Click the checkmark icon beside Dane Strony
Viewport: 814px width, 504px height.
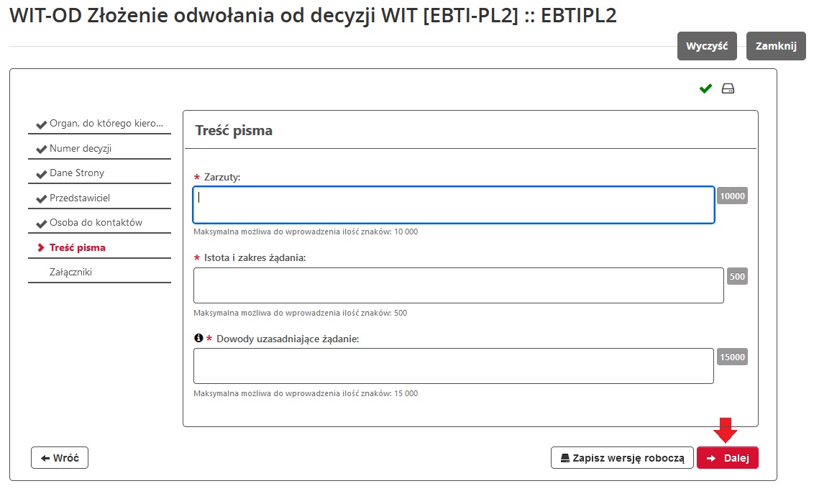(40, 173)
